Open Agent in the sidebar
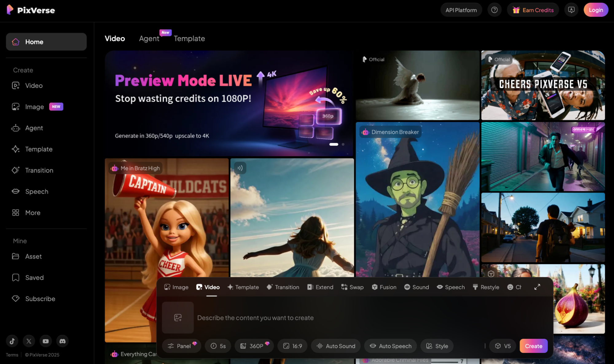 coord(46,128)
